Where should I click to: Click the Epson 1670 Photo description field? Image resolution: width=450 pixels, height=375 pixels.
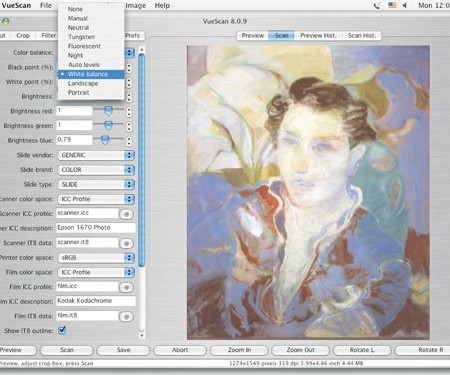click(96, 228)
